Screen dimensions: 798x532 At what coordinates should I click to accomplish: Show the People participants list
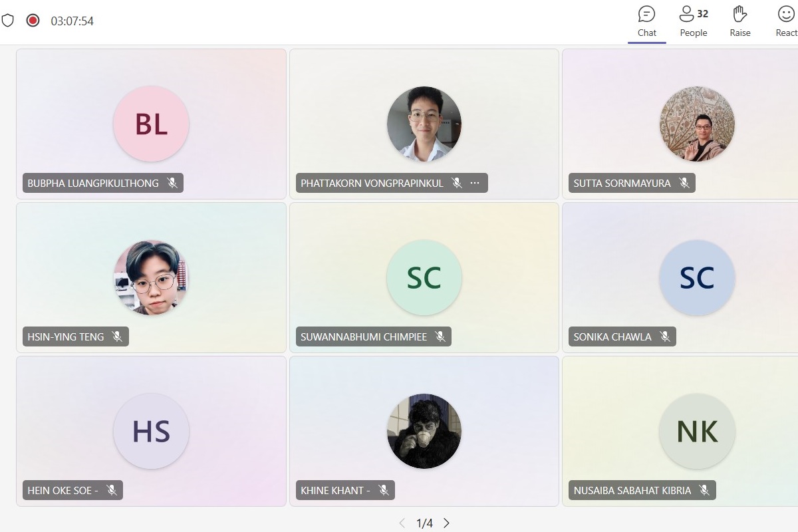coord(693,21)
